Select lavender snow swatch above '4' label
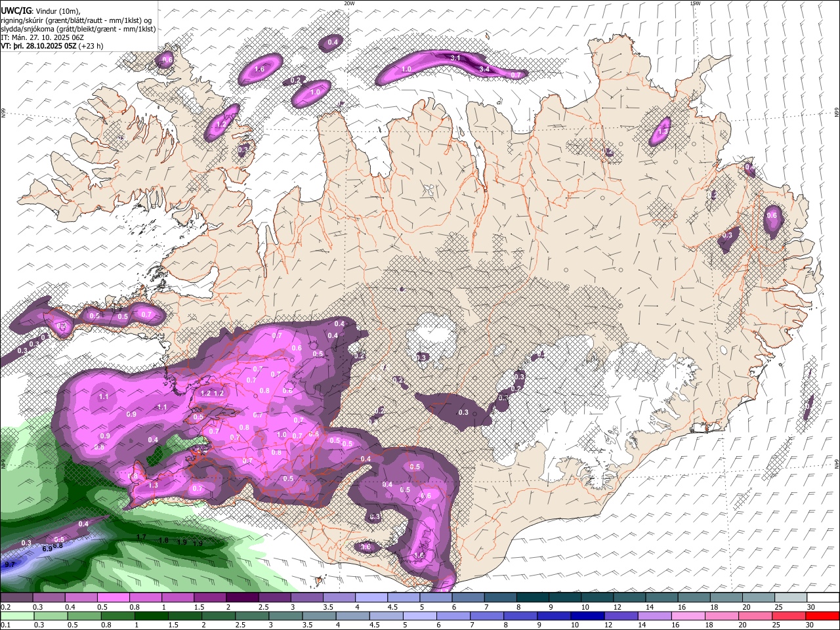Viewport: 840px width, 630px height. (x=371, y=598)
